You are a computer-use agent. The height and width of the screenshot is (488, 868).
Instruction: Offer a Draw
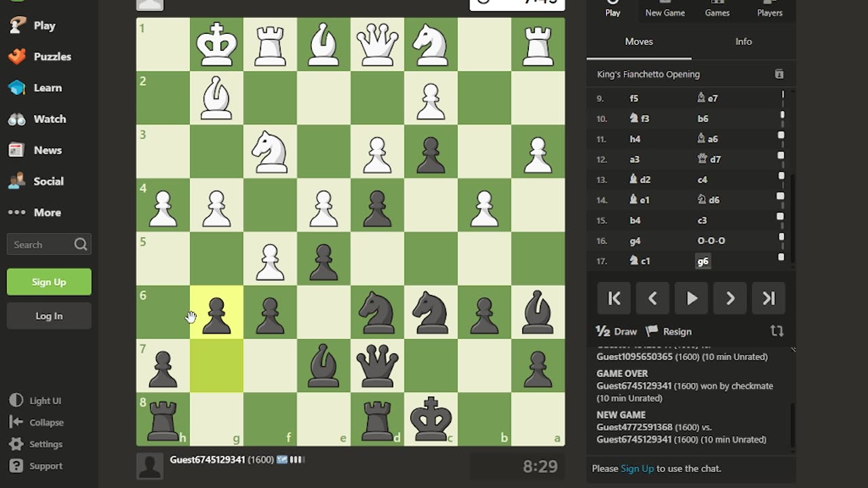pos(616,331)
